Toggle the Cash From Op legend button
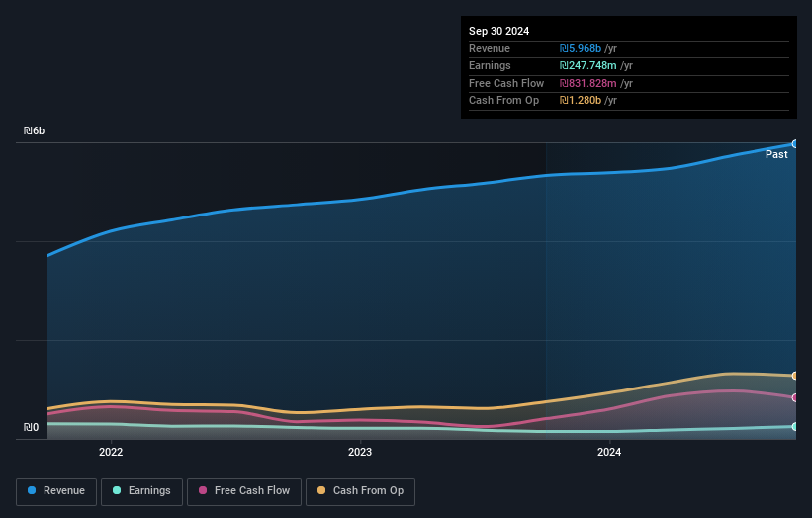Image resolution: width=812 pixels, height=518 pixels. click(360, 491)
